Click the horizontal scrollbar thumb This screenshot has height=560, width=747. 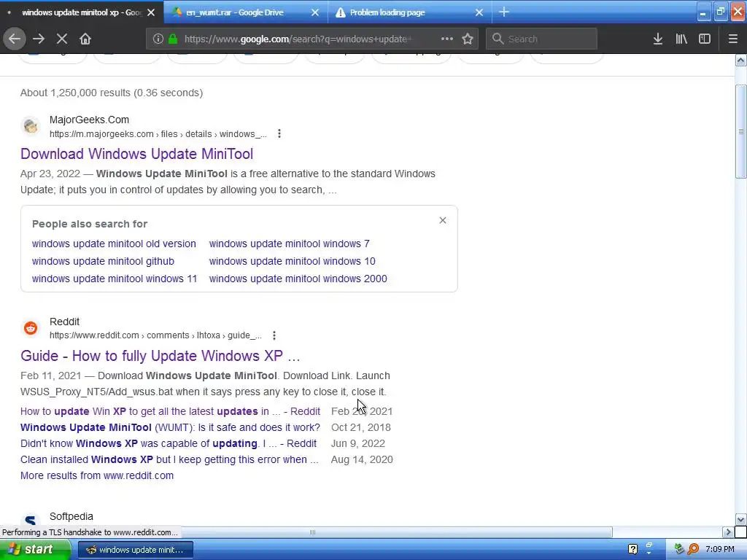(x=312, y=532)
